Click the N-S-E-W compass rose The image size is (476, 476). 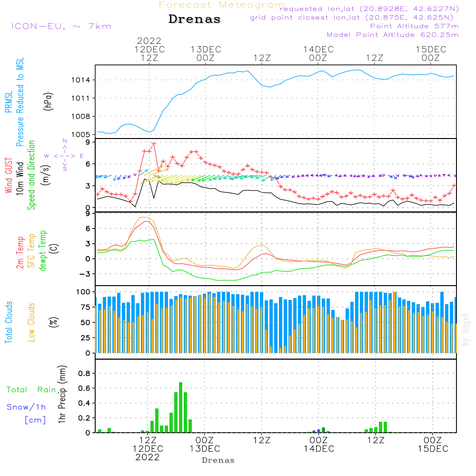pyautogui.click(x=65, y=156)
